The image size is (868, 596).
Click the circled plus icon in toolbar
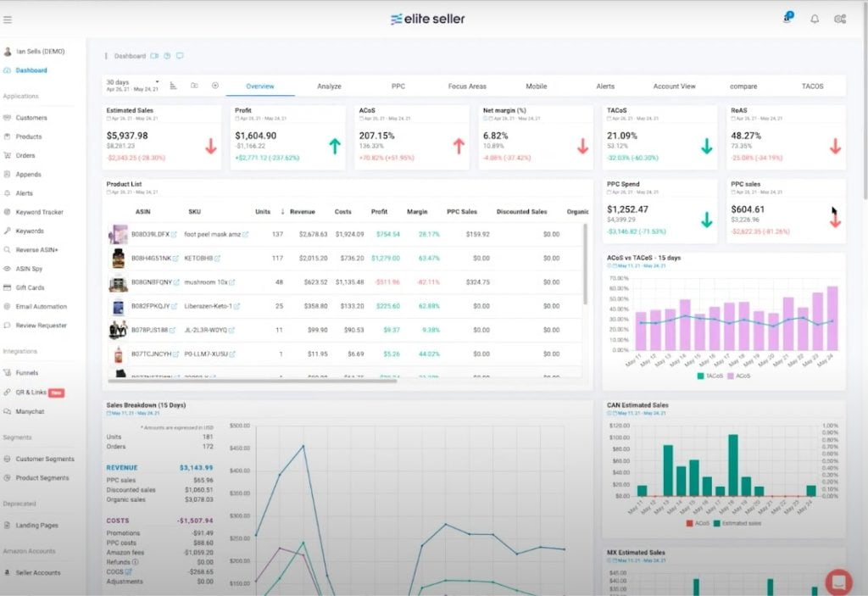pyautogui.click(x=215, y=86)
